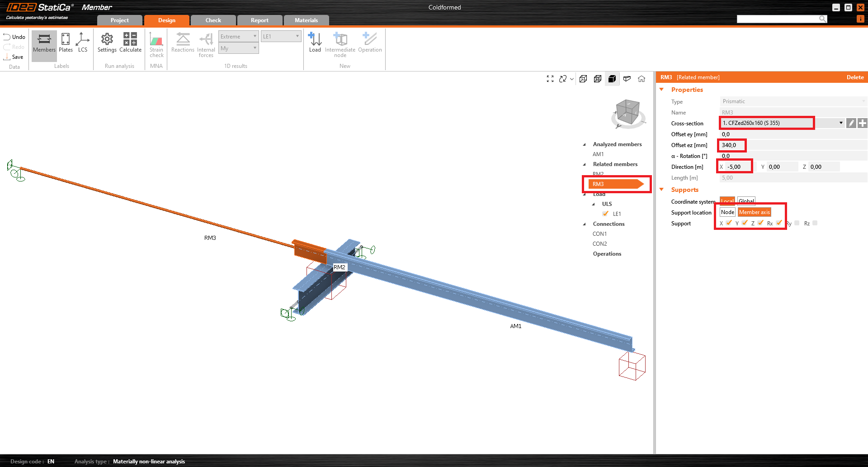Show the LCS axes labels
Screen dimensions: 868x467
click(x=83, y=43)
